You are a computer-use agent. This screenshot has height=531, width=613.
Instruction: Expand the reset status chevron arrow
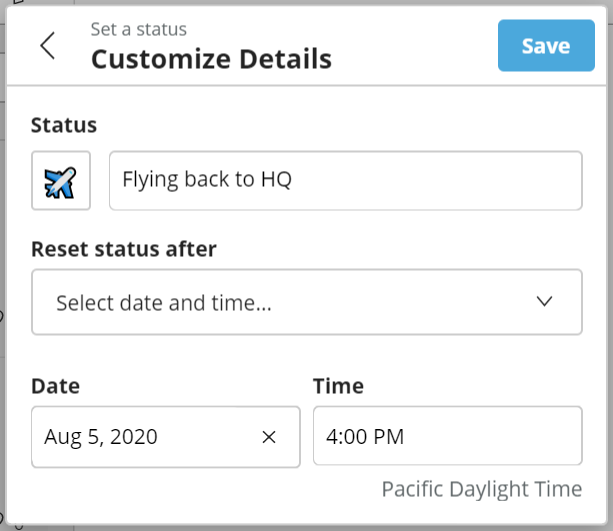pos(544,302)
